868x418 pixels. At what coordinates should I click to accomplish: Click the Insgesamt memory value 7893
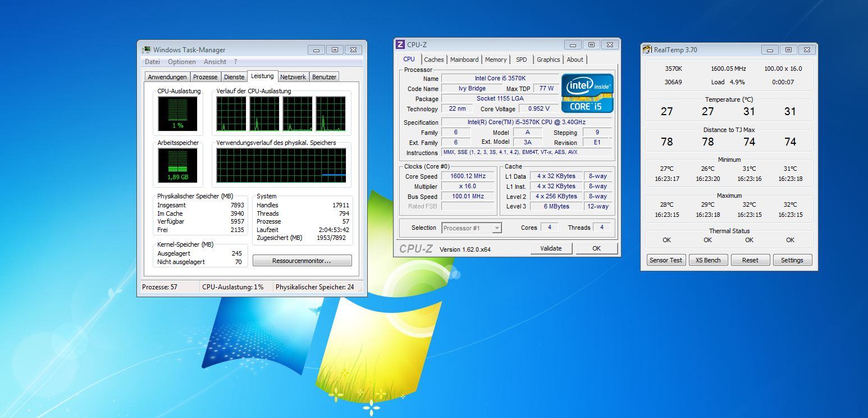point(237,205)
